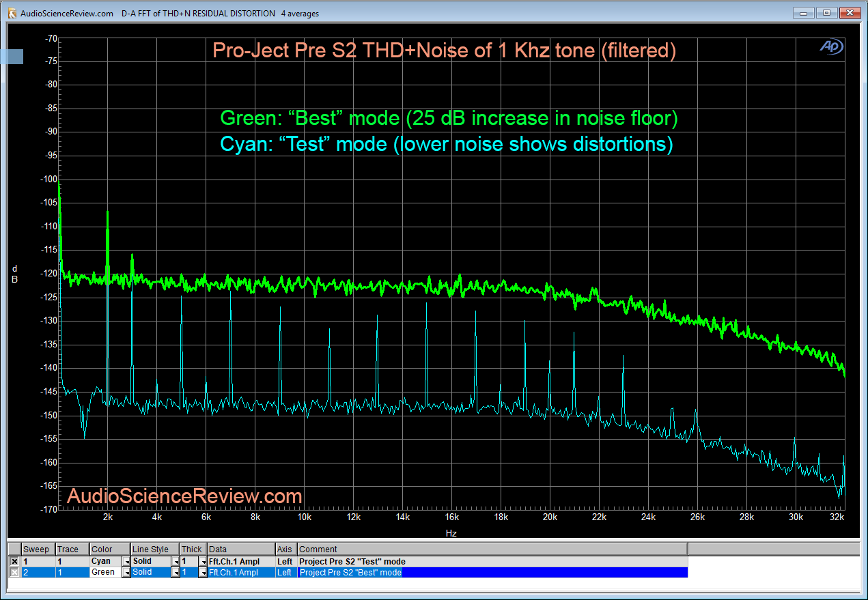Click the 'dB' y-axis label
The width and height of the screenshot is (868, 600).
pyautogui.click(x=14, y=273)
